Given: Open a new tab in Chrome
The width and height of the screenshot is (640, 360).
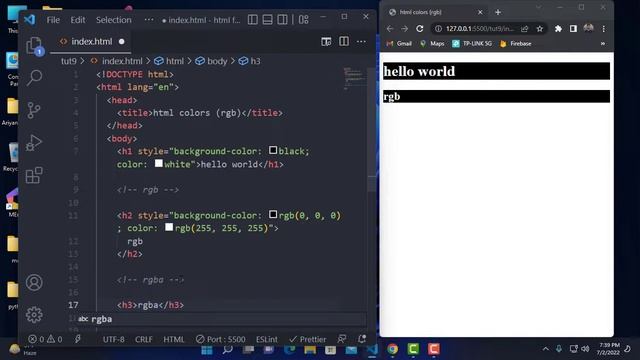Looking at the screenshot, I should point(498,12).
